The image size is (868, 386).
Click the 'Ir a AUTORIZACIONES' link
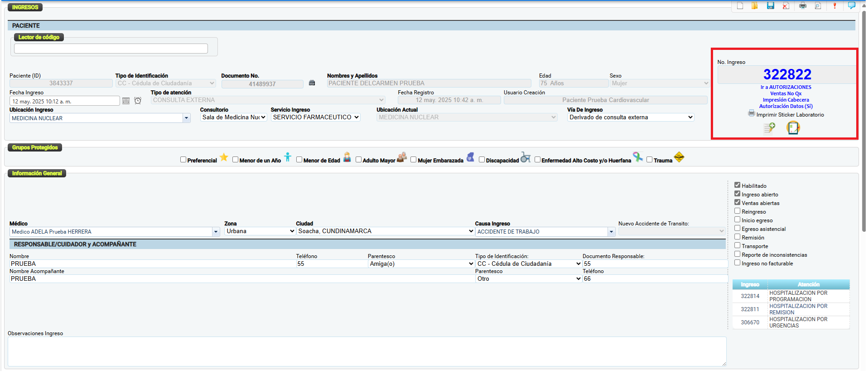click(x=786, y=87)
